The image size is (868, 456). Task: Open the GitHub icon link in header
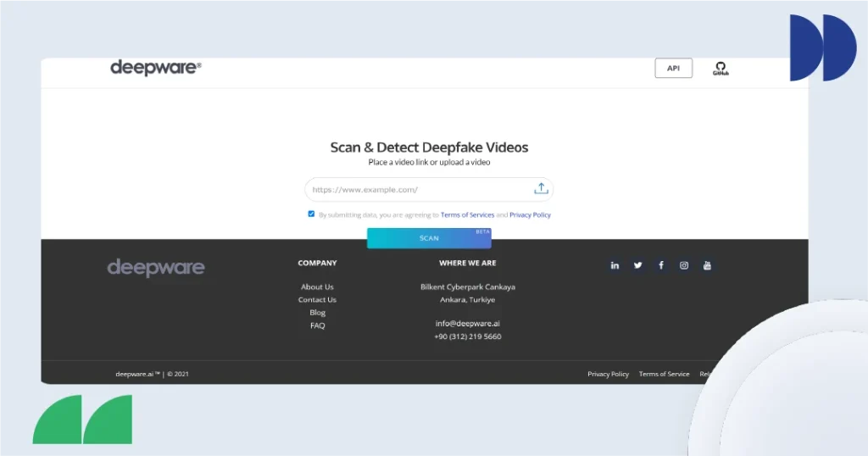(x=721, y=69)
